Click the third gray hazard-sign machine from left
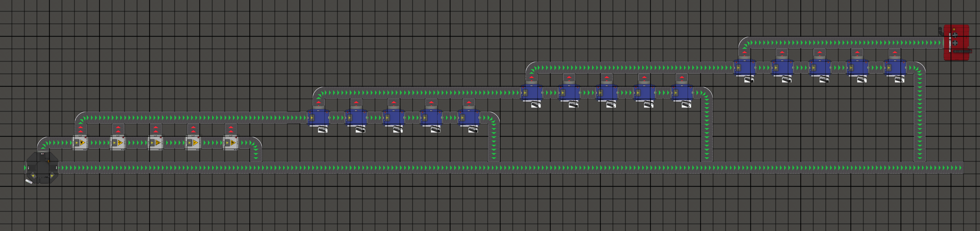Screen dimensions: 980x231 tap(155, 143)
